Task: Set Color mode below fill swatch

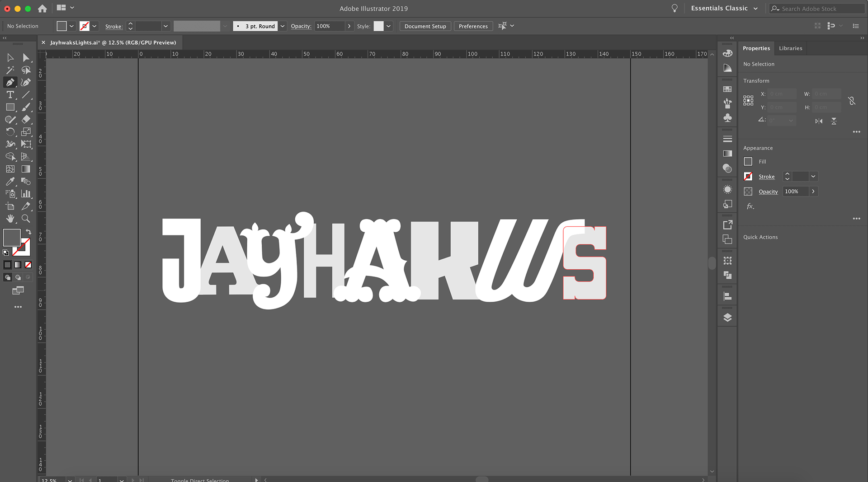Action: [8, 265]
